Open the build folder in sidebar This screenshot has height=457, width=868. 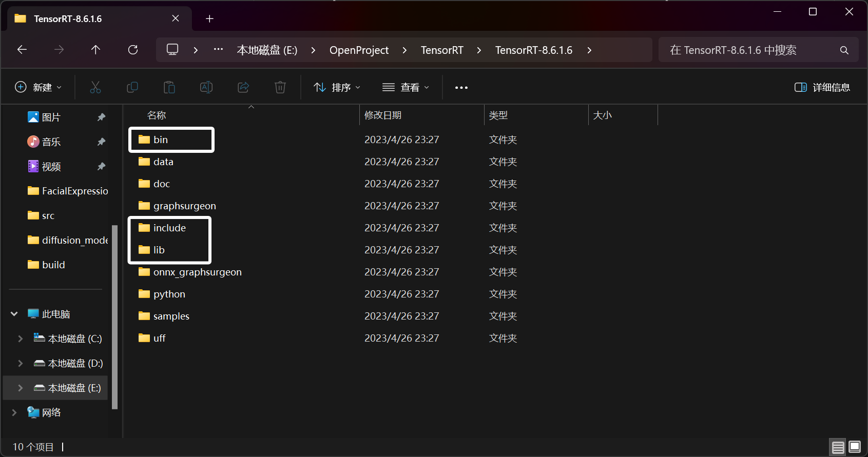[46, 265]
